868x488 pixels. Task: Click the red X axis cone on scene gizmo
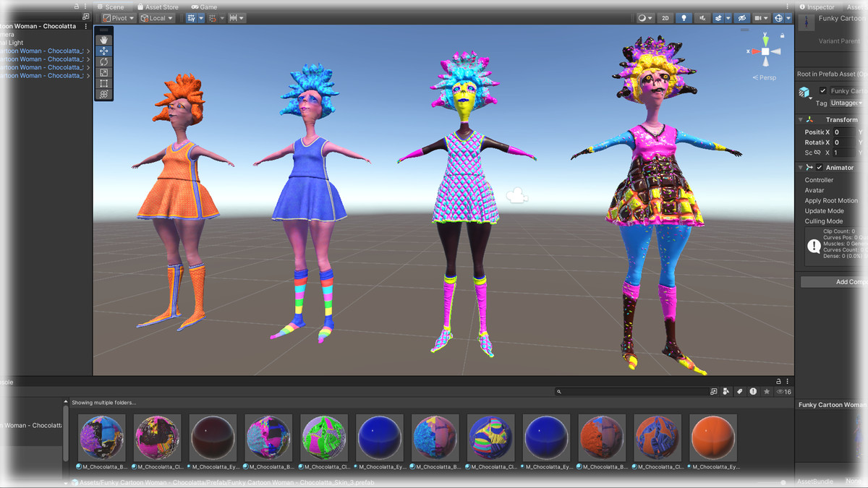(755, 52)
